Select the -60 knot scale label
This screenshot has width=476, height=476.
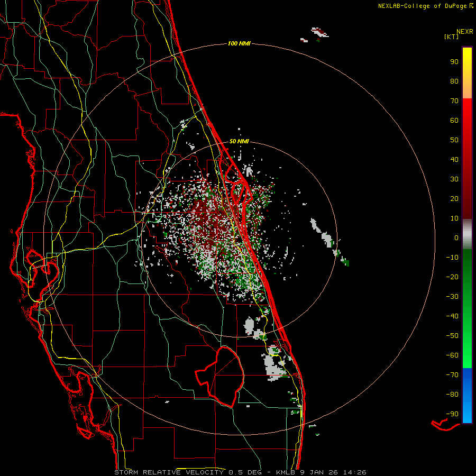coord(452,355)
